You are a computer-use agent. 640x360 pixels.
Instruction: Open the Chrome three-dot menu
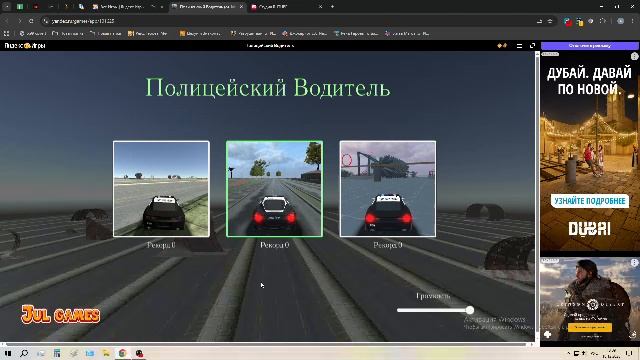point(633,21)
